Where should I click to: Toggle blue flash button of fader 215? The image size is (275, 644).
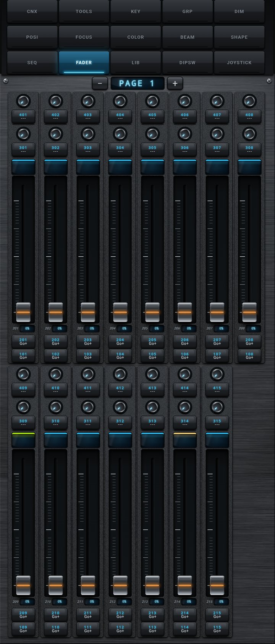[217, 440]
